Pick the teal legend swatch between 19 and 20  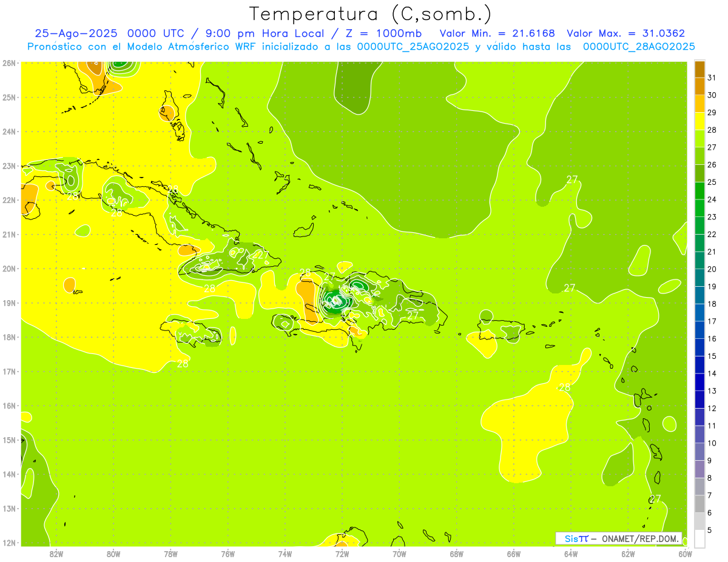coord(699,278)
